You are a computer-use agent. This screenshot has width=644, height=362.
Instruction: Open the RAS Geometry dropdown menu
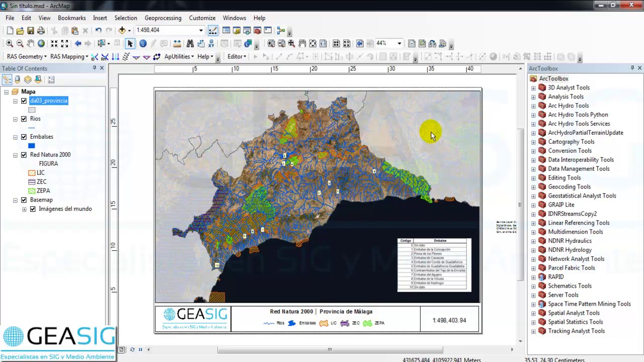[x=27, y=57]
